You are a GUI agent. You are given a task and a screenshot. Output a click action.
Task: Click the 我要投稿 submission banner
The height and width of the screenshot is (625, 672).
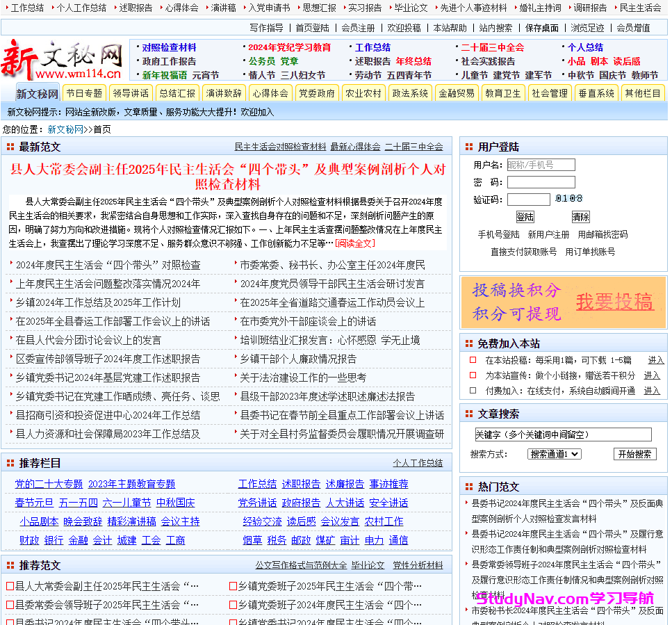(x=563, y=302)
